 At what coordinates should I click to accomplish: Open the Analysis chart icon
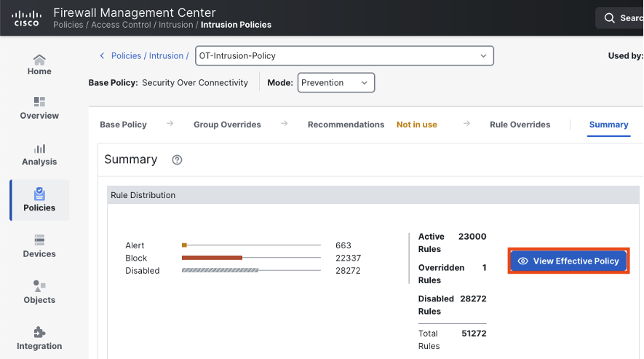(39, 149)
